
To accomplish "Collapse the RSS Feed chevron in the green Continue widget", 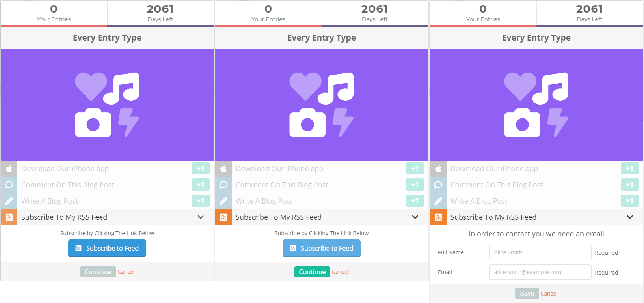I will point(415,217).
